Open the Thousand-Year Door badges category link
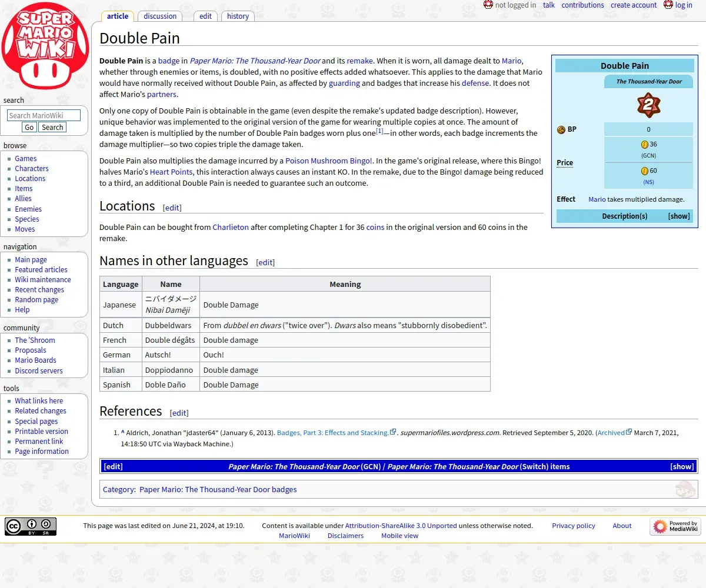 (218, 489)
